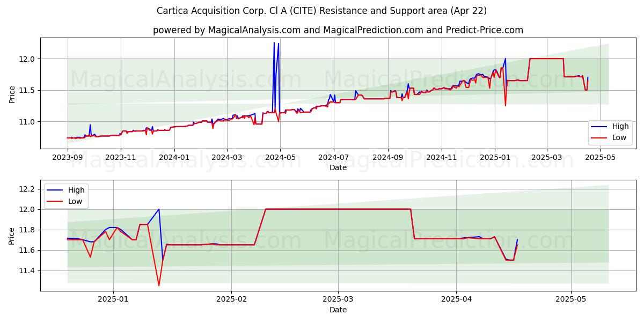This screenshot has height=322, width=644.
Task: Click the '11.8' price tick in lower chart
Action: (28, 230)
